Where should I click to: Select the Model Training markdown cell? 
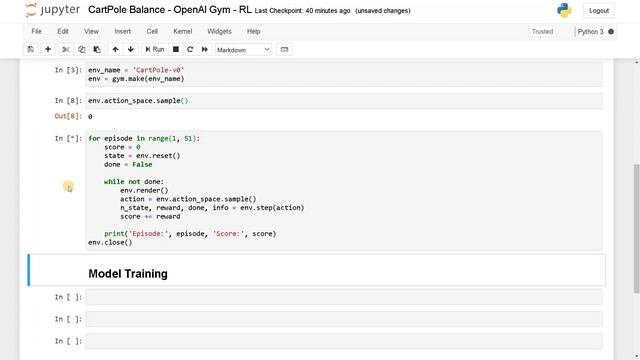(317, 270)
